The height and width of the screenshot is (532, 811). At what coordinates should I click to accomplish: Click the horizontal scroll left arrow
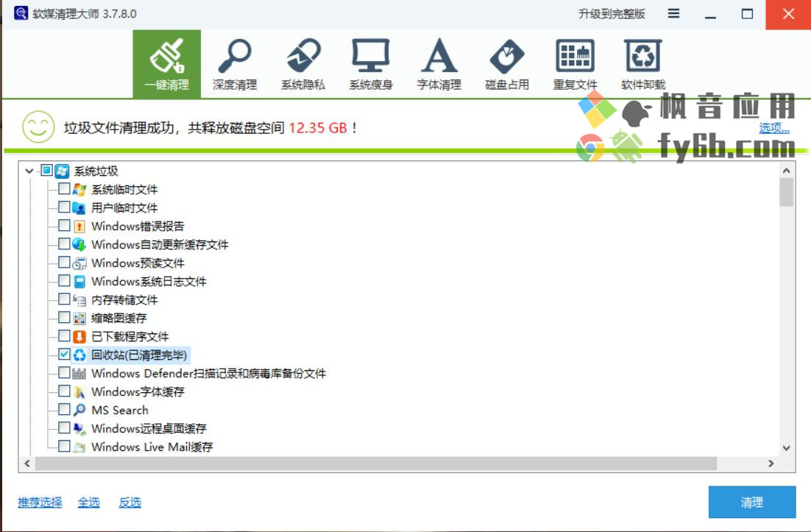(x=27, y=464)
